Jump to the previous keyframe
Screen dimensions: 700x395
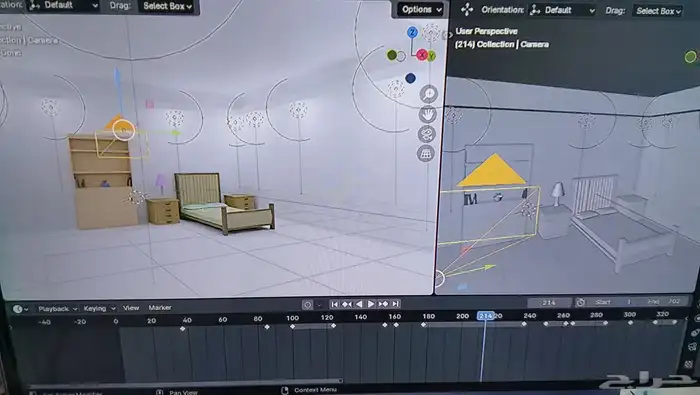pyautogui.click(x=346, y=304)
